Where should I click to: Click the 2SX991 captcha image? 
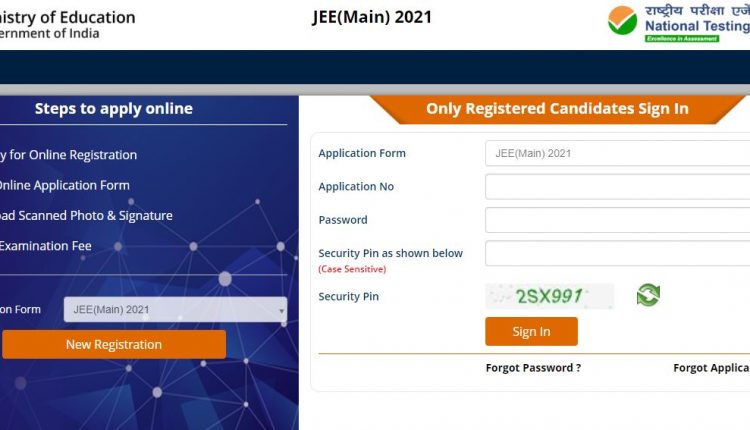pyautogui.click(x=550, y=296)
